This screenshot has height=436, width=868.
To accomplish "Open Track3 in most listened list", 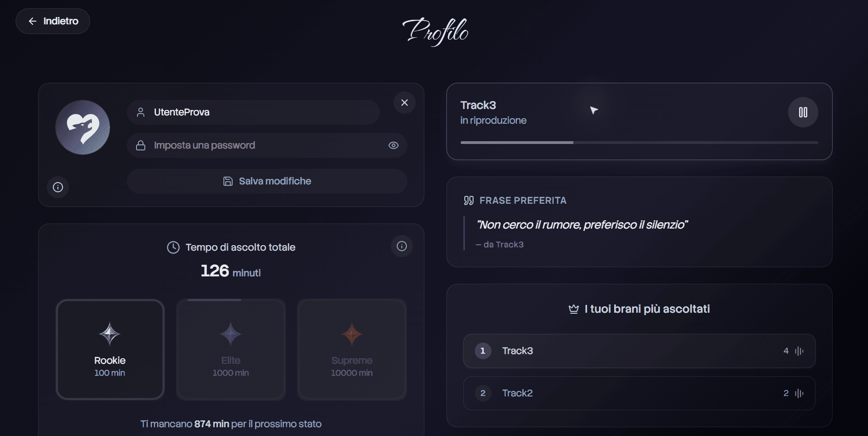I will 517,351.
